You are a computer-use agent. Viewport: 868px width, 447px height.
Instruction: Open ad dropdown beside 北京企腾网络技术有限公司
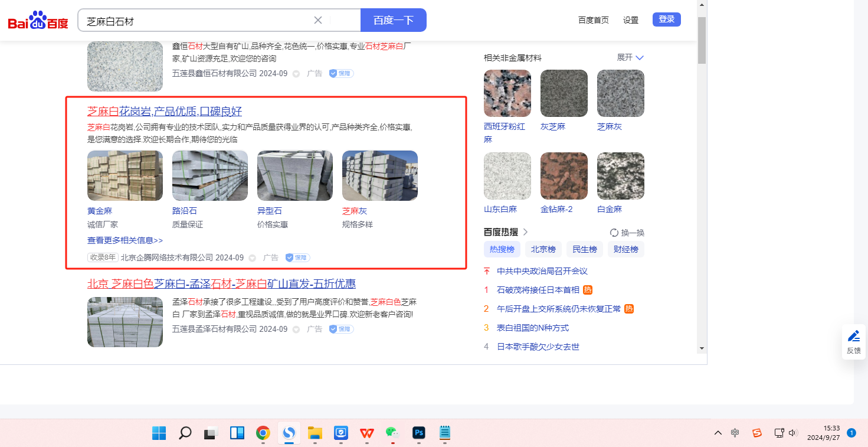click(x=253, y=258)
